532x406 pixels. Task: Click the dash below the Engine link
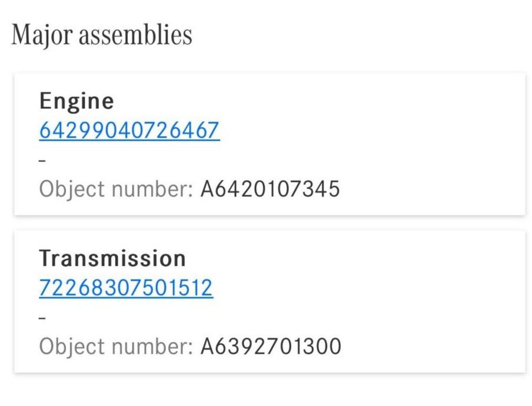[x=43, y=159]
